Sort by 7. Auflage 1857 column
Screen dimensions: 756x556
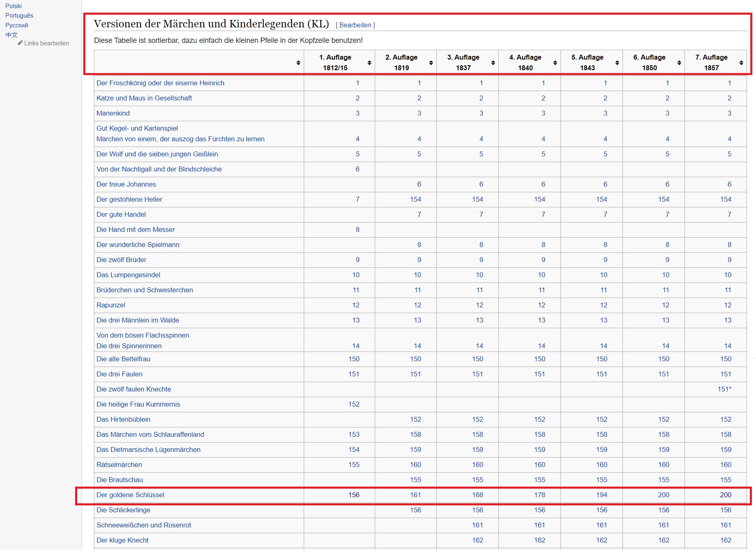(741, 62)
